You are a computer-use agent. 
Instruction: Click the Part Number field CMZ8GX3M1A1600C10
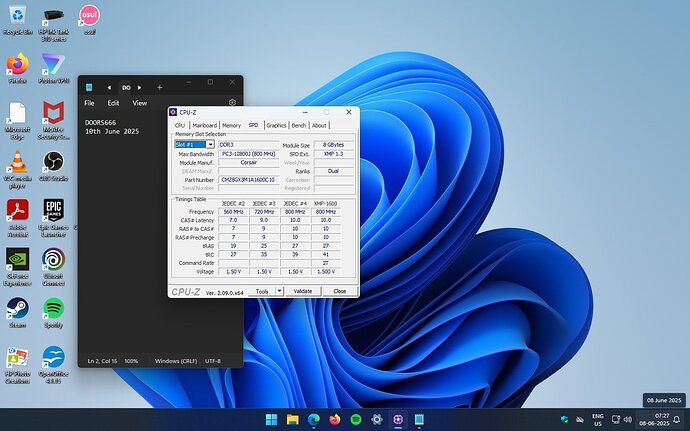pos(249,180)
